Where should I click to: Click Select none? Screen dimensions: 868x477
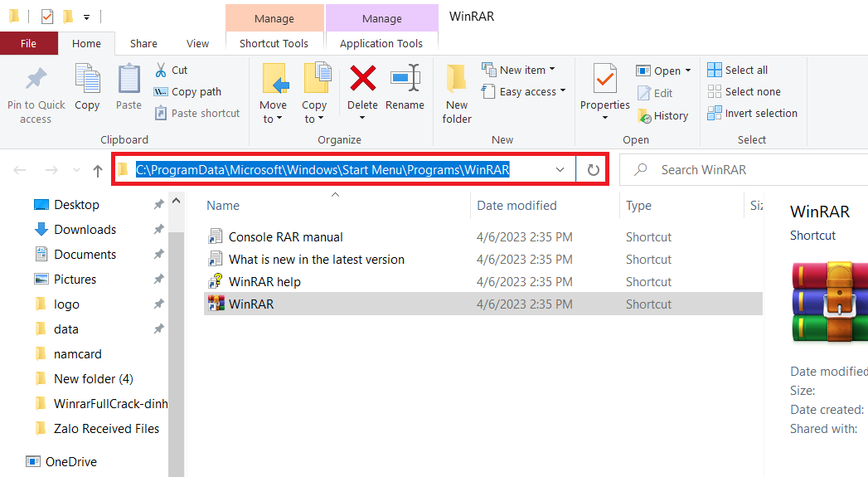tap(744, 91)
